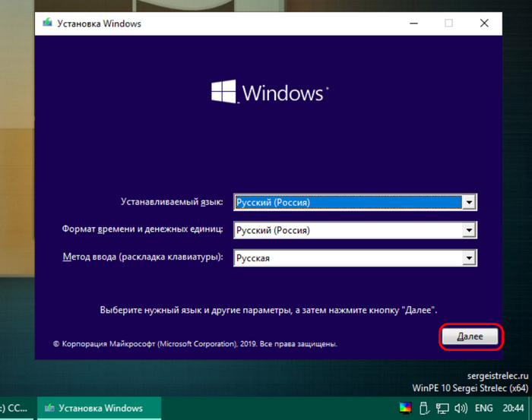Click the Далее button
The width and height of the screenshot is (532, 420).
pyautogui.click(x=470, y=336)
